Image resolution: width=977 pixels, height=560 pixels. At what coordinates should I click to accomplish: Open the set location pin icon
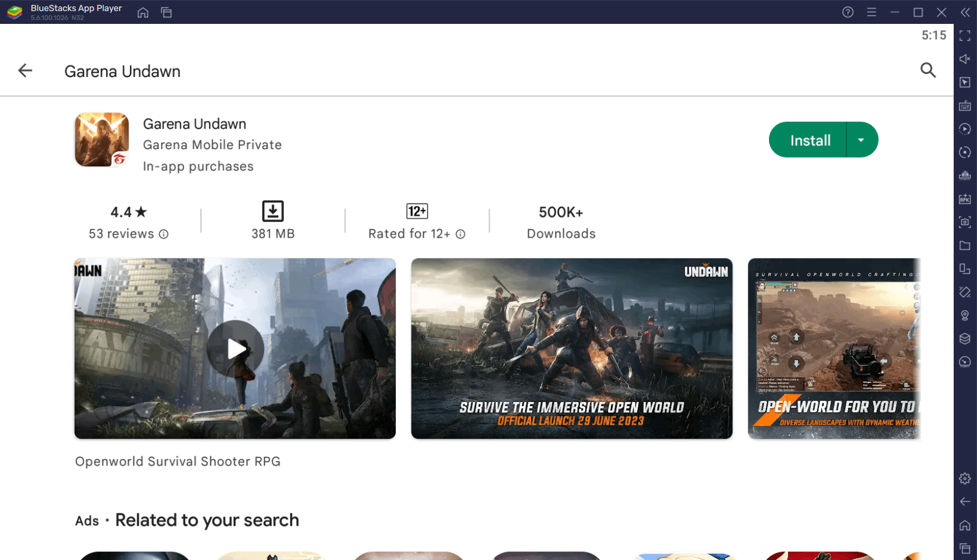click(x=965, y=316)
